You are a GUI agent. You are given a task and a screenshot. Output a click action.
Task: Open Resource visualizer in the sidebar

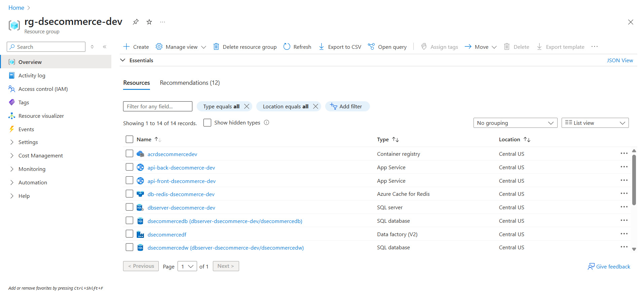tap(41, 116)
